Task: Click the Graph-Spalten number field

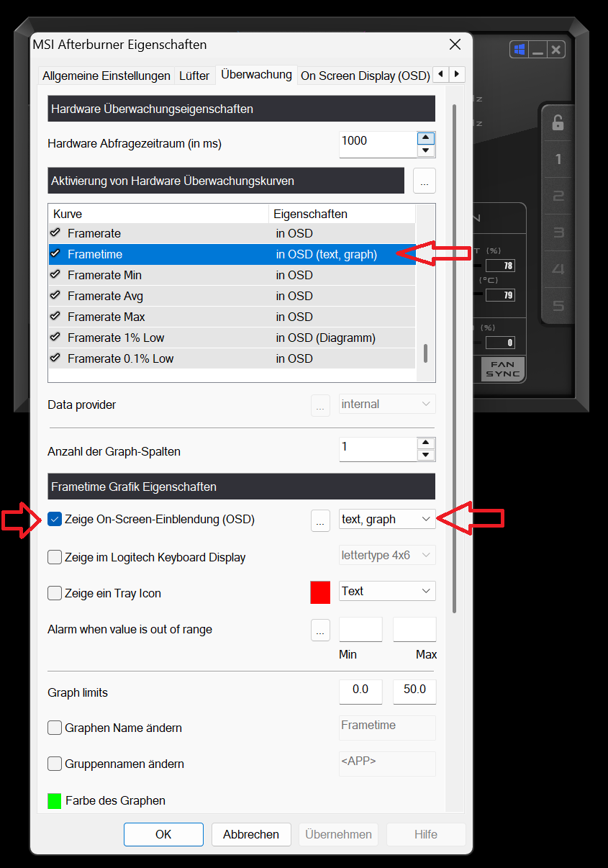Action: click(x=378, y=450)
